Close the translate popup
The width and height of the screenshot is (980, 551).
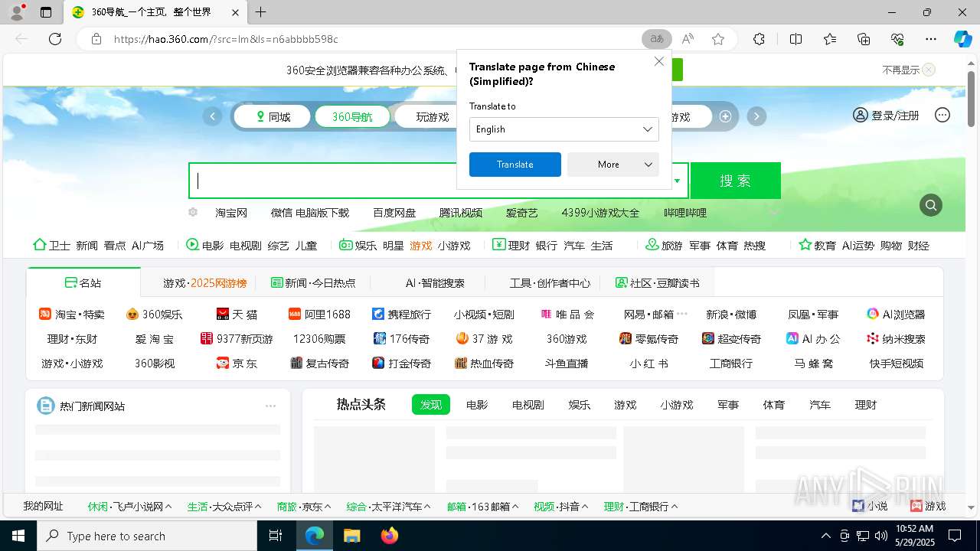point(658,61)
